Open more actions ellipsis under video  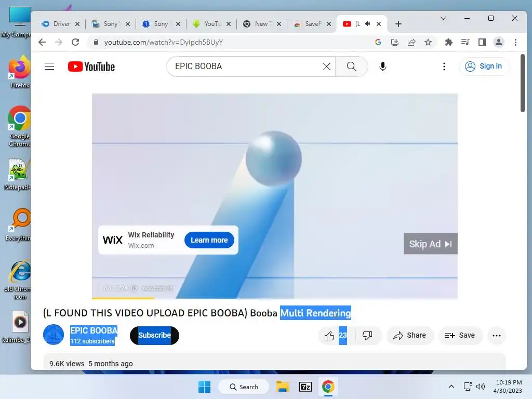[497, 336]
